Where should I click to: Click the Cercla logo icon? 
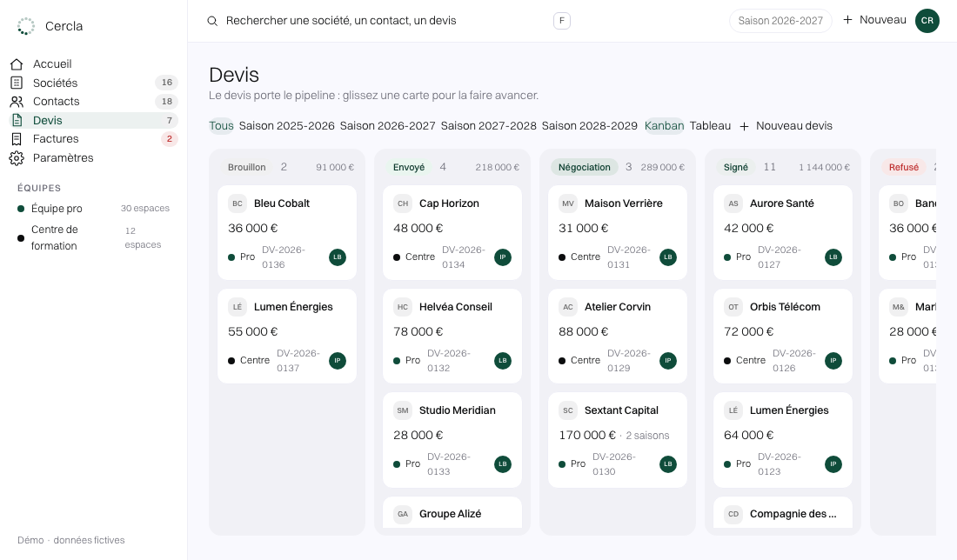25,26
